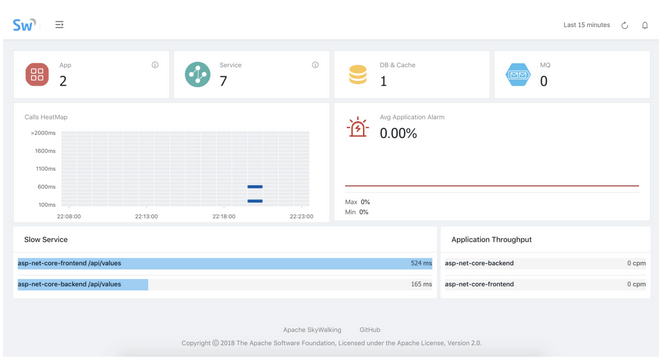Image resolution: width=659 pixels, height=360 pixels.
Task: Select asp-net-core-backend throughput row
Action: pos(545,263)
